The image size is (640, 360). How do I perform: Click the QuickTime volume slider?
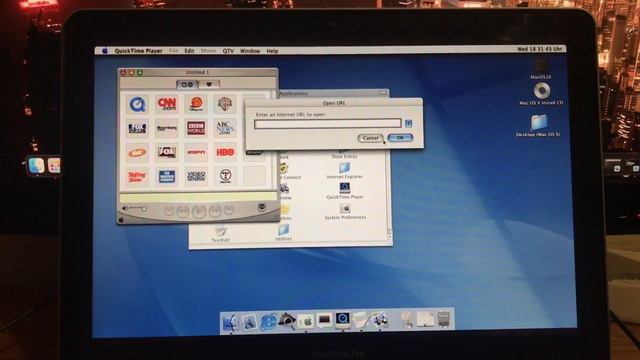point(138,209)
